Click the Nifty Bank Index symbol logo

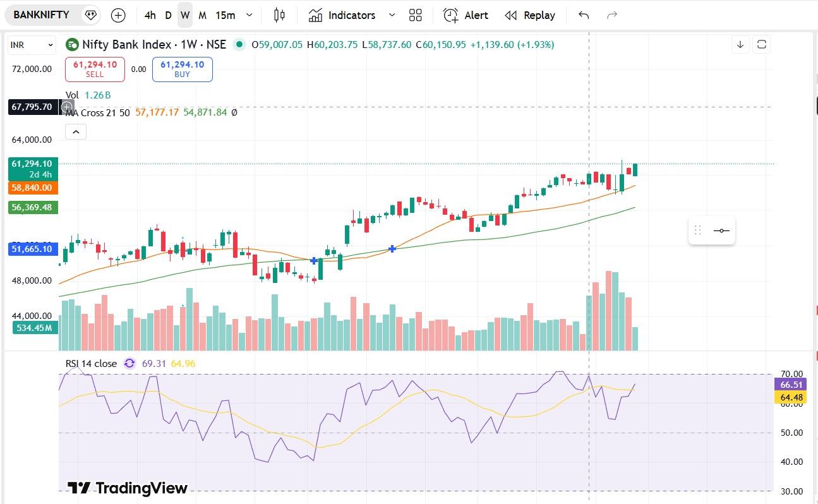click(73, 44)
